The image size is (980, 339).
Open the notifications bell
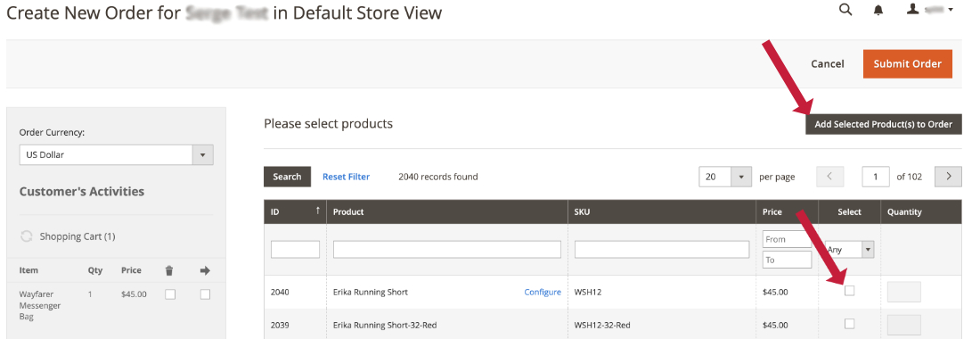(878, 10)
